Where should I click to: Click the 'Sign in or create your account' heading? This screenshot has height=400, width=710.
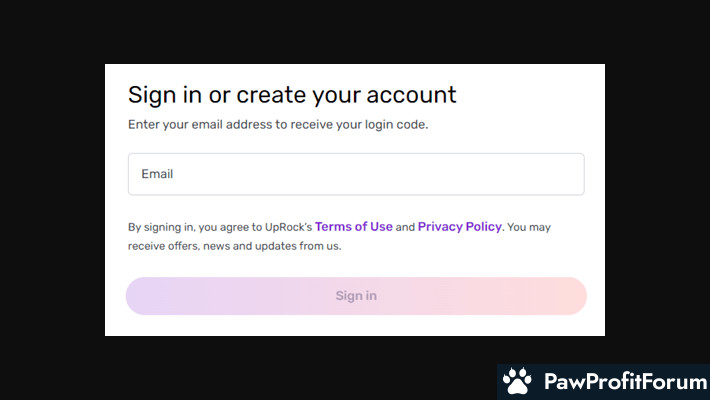[x=292, y=95]
